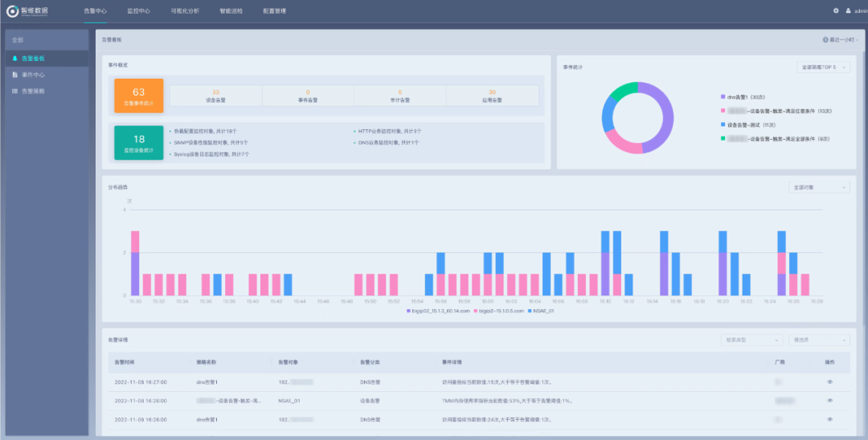Viewport: 868px width, 440px height.
Task: Toggle the bigip02_15.1.3_60.14.com chart legend
Action: 439,312
